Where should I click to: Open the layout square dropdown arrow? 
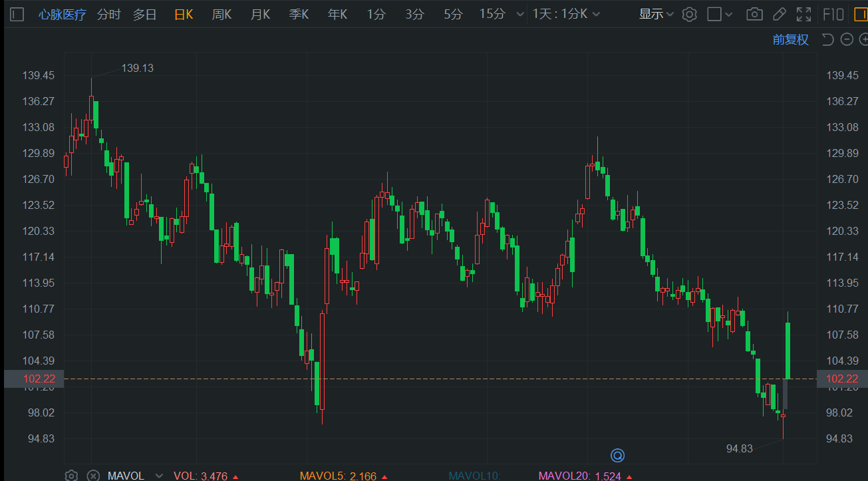(x=730, y=14)
